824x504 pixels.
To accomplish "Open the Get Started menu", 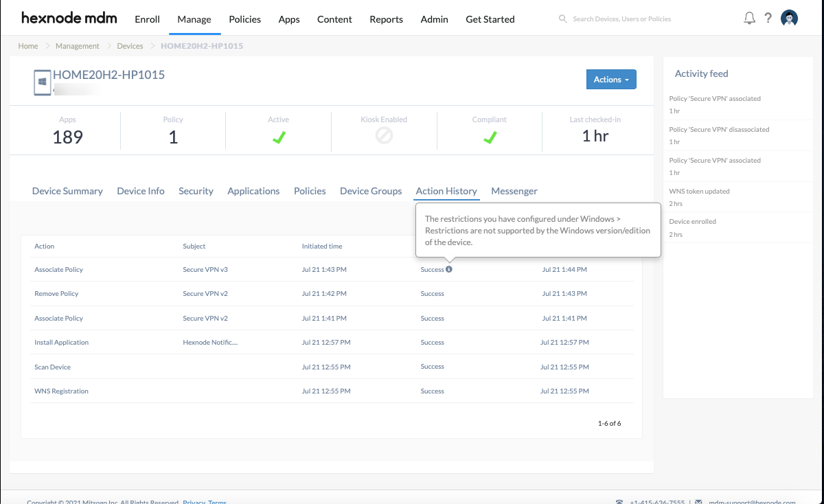I will click(x=490, y=19).
